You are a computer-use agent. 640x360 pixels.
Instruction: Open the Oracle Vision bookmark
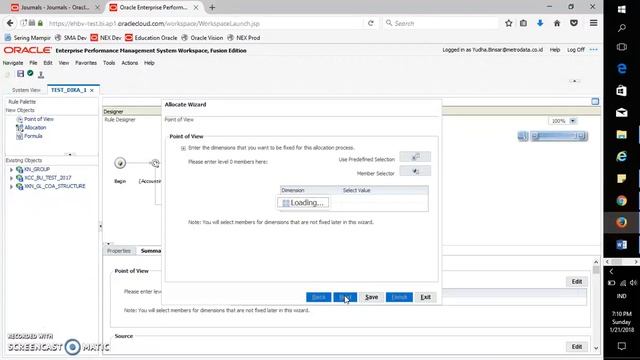tap(202, 38)
